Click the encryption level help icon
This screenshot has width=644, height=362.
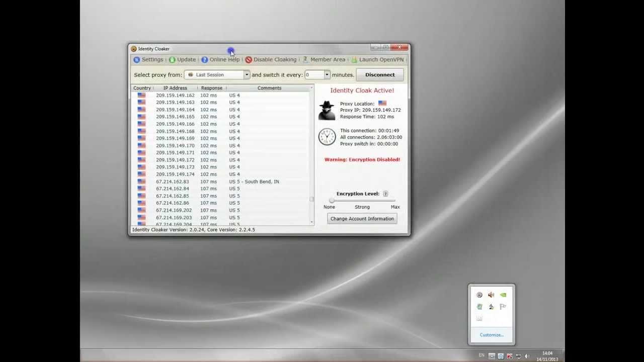[385, 194]
